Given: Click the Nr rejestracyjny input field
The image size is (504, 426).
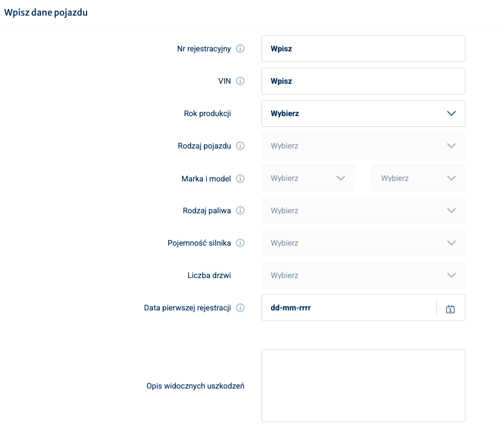Looking at the screenshot, I should 363,49.
